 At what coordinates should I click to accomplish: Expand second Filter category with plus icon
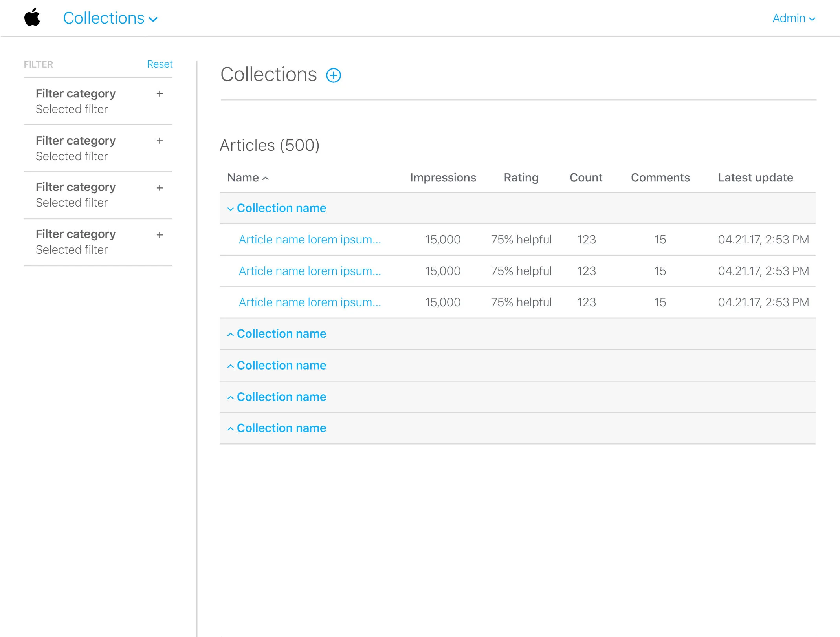pos(160,141)
